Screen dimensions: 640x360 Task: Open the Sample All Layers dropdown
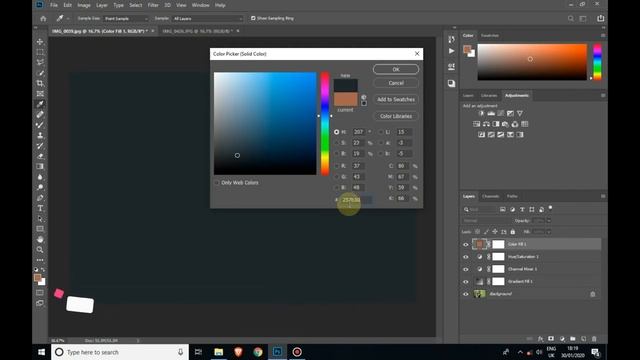(x=207, y=18)
